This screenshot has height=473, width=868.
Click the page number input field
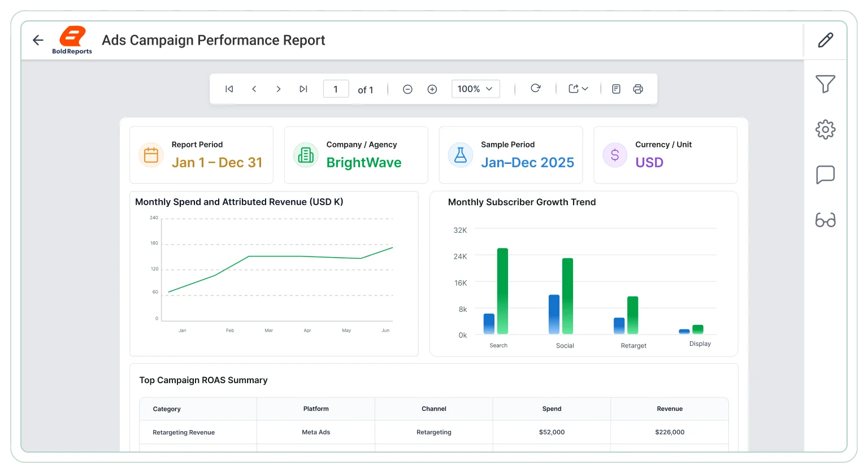tap(336, 89)
